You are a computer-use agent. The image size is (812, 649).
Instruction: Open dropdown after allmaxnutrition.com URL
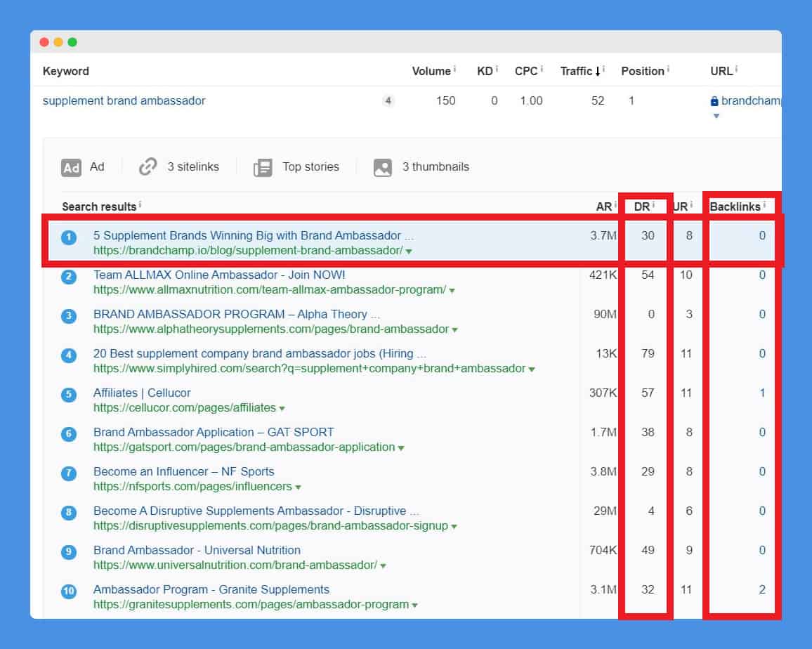(452, 291)
